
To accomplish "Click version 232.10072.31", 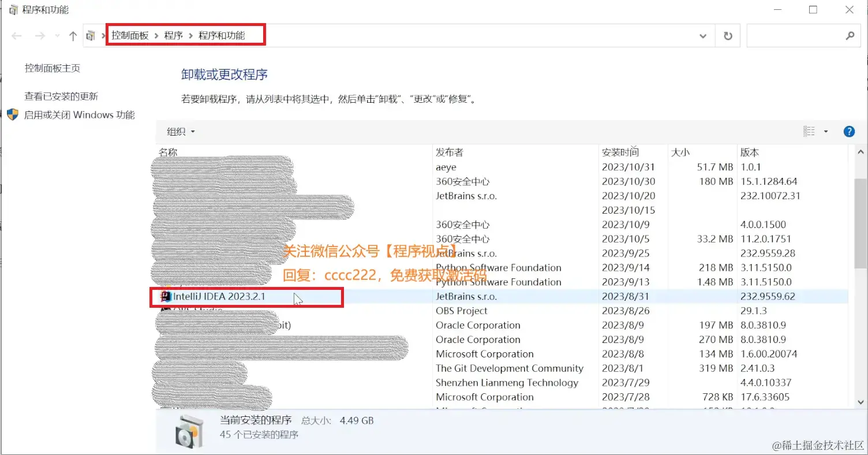I will [770, 196].
